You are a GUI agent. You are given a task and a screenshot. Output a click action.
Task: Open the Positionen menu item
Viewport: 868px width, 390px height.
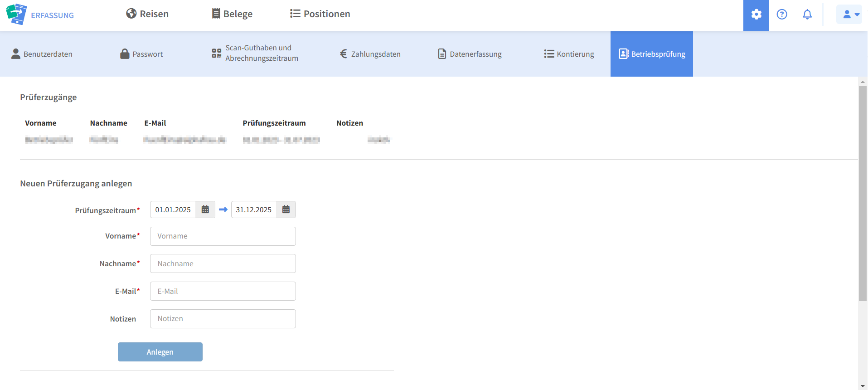(x=320, y=14)
